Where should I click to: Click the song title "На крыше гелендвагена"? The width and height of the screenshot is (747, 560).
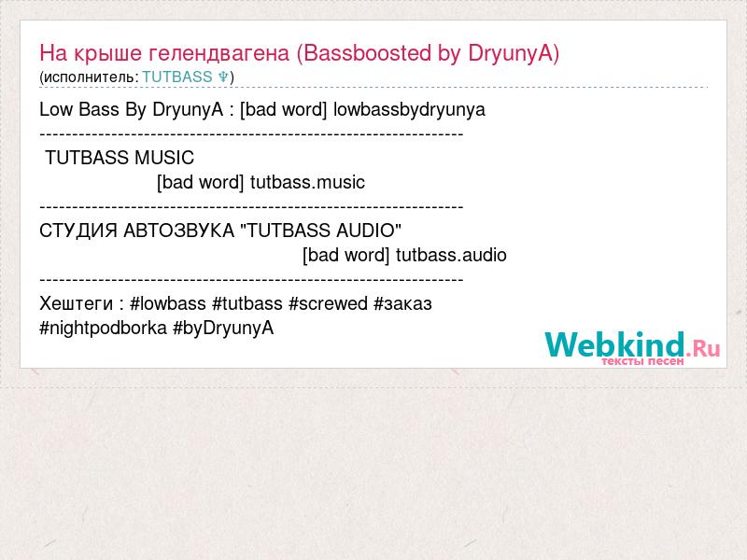(164, 53)
